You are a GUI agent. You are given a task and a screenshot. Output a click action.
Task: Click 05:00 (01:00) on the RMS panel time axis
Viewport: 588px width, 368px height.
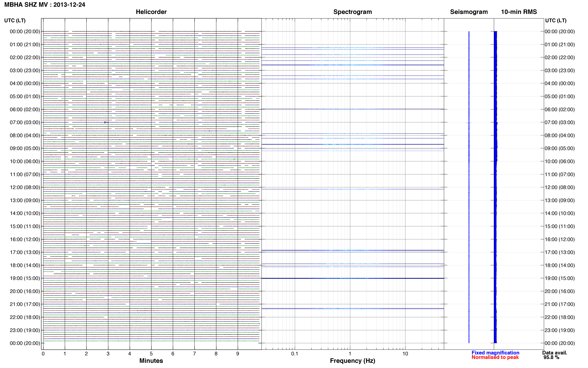pos(560,96)
